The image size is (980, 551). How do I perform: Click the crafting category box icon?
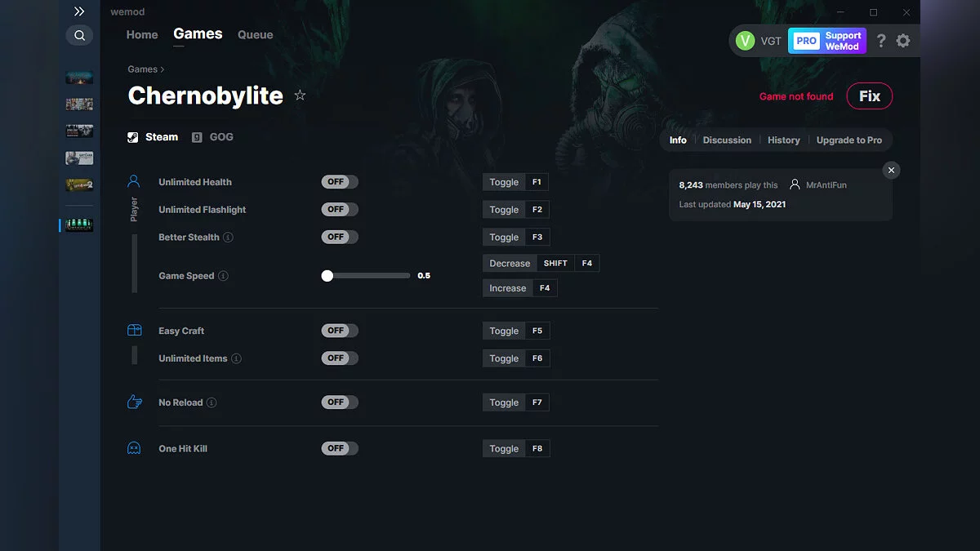[134, 330]
